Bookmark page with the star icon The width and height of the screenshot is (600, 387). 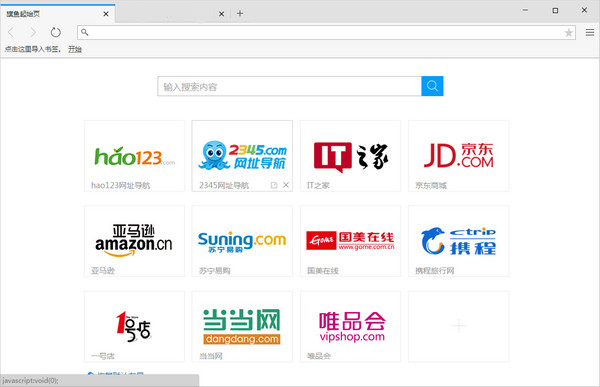point(569,33)
